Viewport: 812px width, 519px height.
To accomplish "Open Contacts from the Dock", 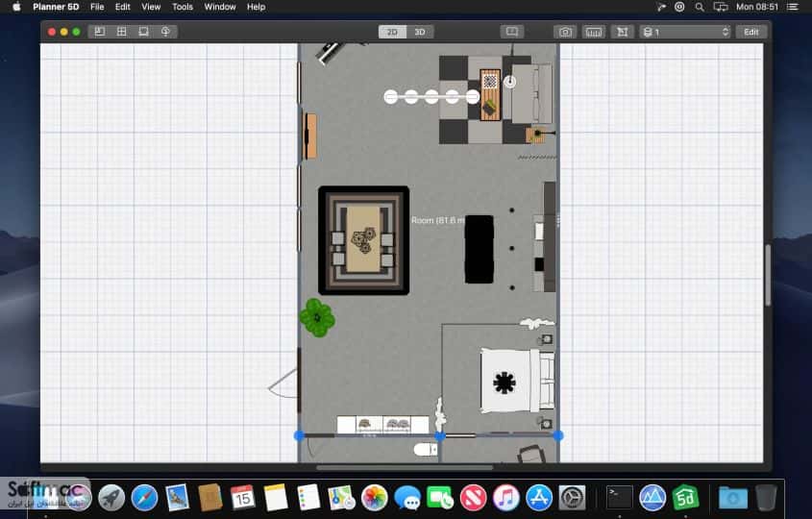I will pyautogui.click(x=209, y=497).
